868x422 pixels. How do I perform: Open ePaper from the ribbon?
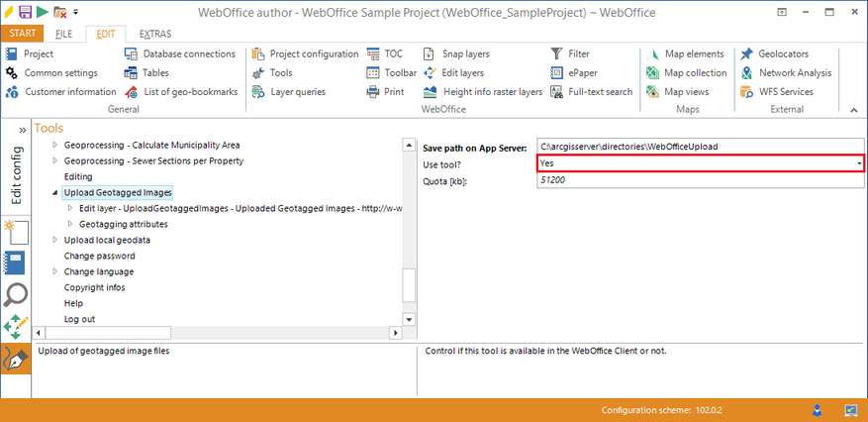[556, 72]
